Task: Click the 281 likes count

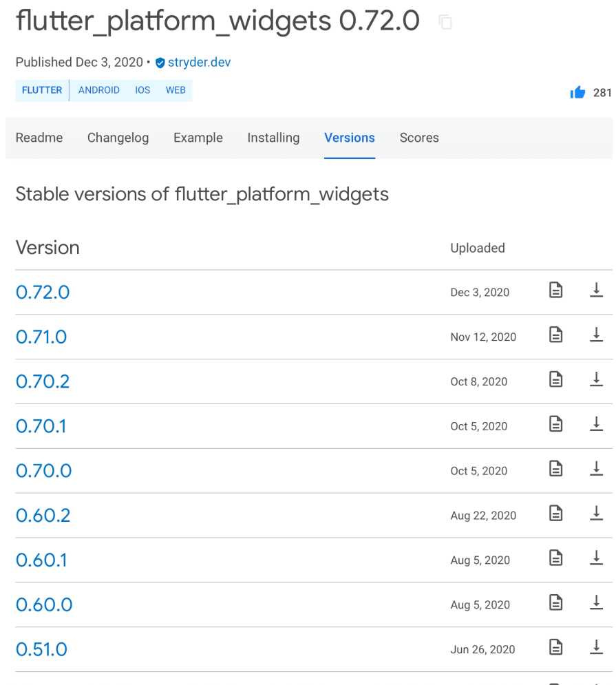Action: click(602, 93)
